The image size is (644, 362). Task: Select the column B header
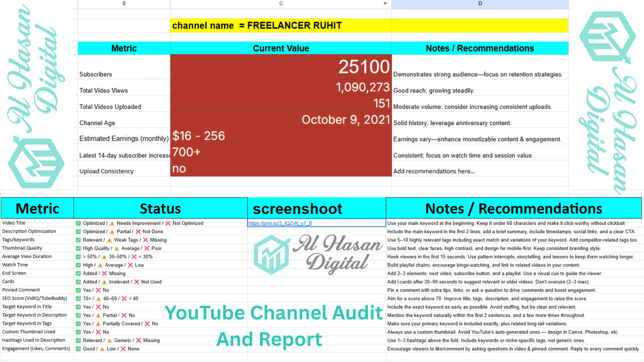(124, 4)
